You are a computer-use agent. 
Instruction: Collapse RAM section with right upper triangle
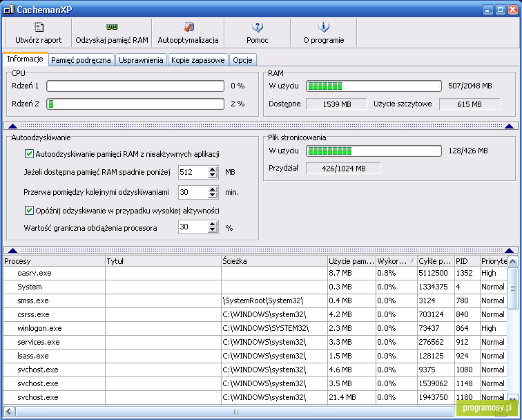pos(510,126)
